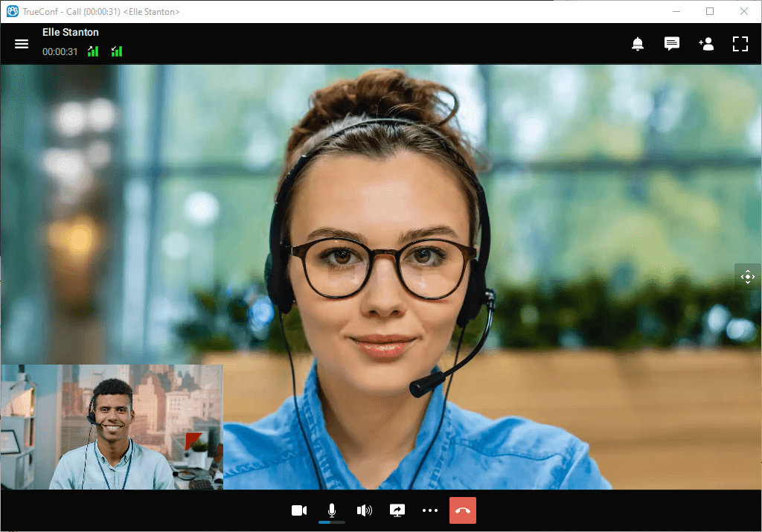Screen dimensions: 762x532
Task: Mute the speaker audio
Action: pyautogui.click(x=365, y=510)
